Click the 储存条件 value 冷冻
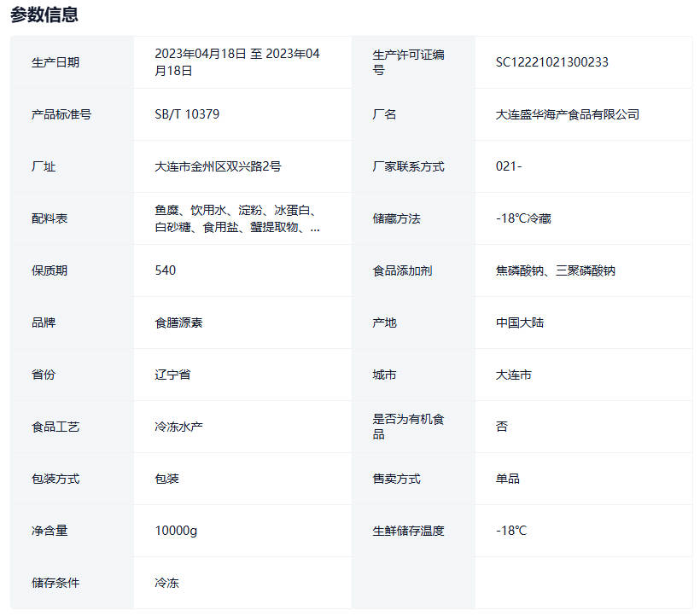 166,583
